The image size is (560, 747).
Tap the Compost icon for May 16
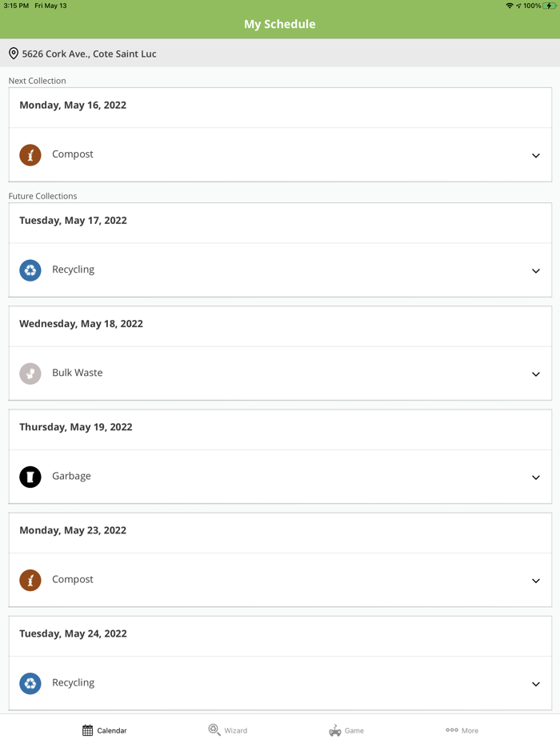pos(30,154)
